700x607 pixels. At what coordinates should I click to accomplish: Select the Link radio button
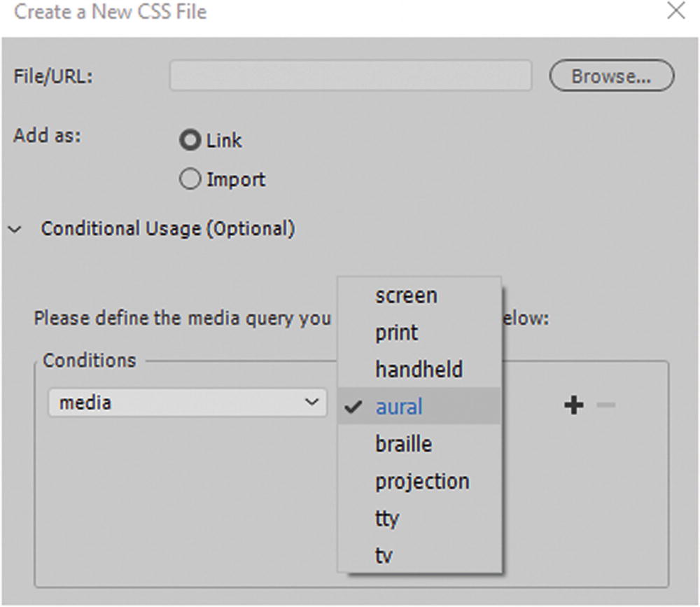click(189, 141)
